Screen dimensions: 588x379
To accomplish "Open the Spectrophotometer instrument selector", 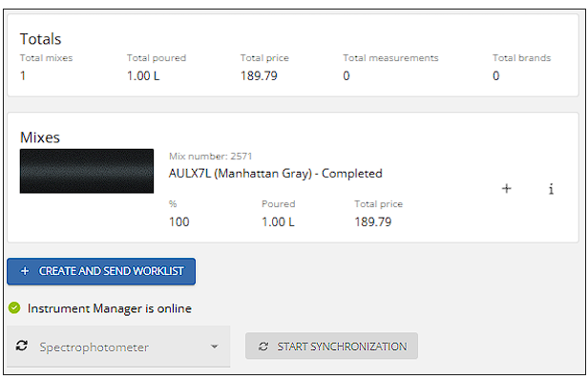I will click(x=118, y=346).
